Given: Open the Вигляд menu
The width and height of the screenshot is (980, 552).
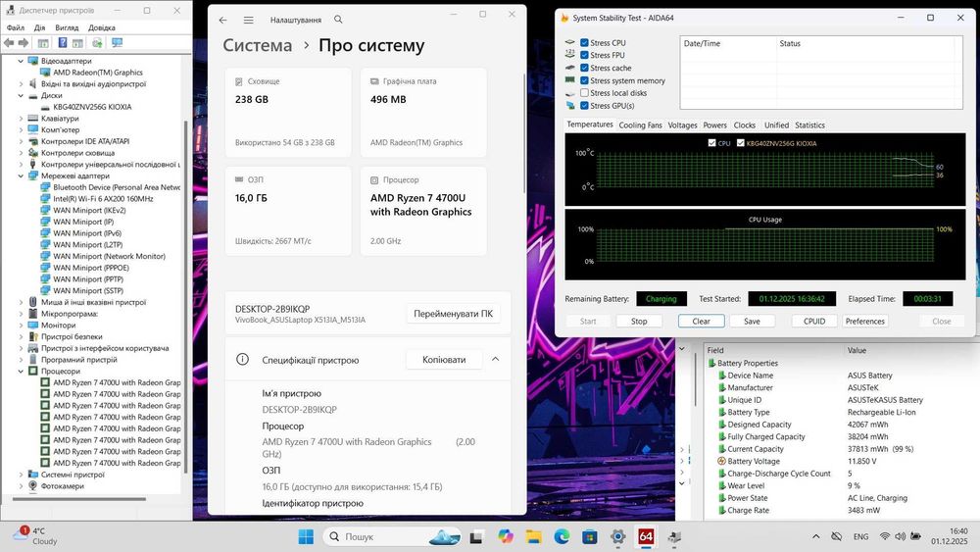Looking at the screenshot, I should click(67, 27).
